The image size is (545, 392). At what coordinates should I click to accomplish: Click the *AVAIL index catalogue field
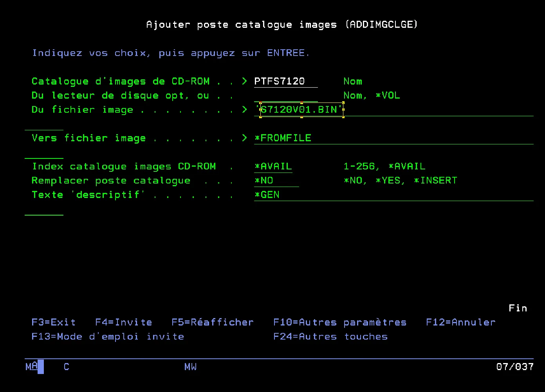(x=273, y=166)
